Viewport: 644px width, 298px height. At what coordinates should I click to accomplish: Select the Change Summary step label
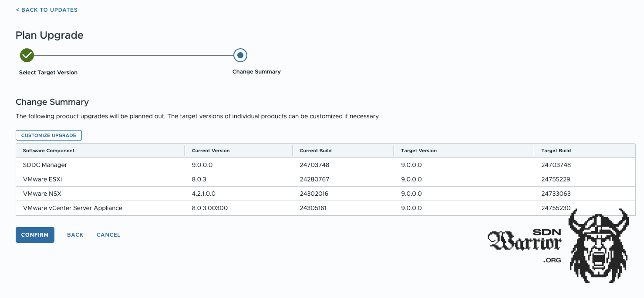tap(256, 72)
